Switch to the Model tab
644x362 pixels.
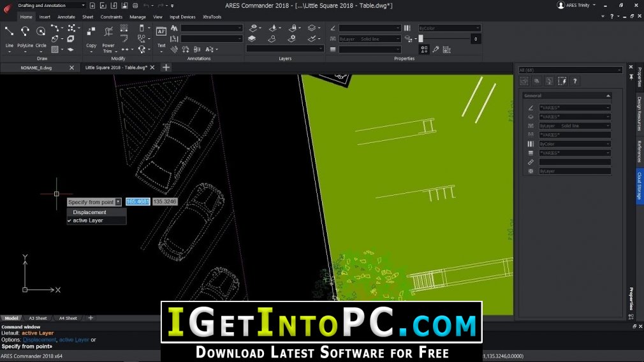11,318
